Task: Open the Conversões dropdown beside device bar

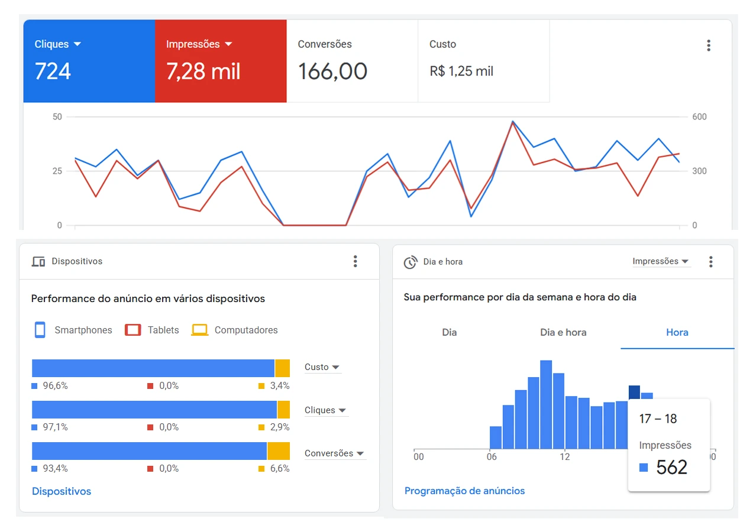Action: pyautogui.click(x=334, y=453)
